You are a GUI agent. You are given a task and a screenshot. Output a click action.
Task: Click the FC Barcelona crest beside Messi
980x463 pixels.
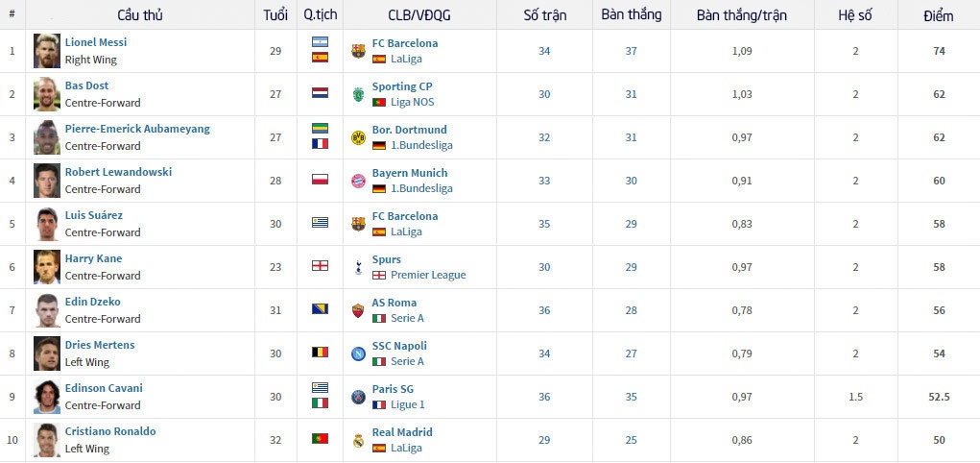[x=359, y=51]
